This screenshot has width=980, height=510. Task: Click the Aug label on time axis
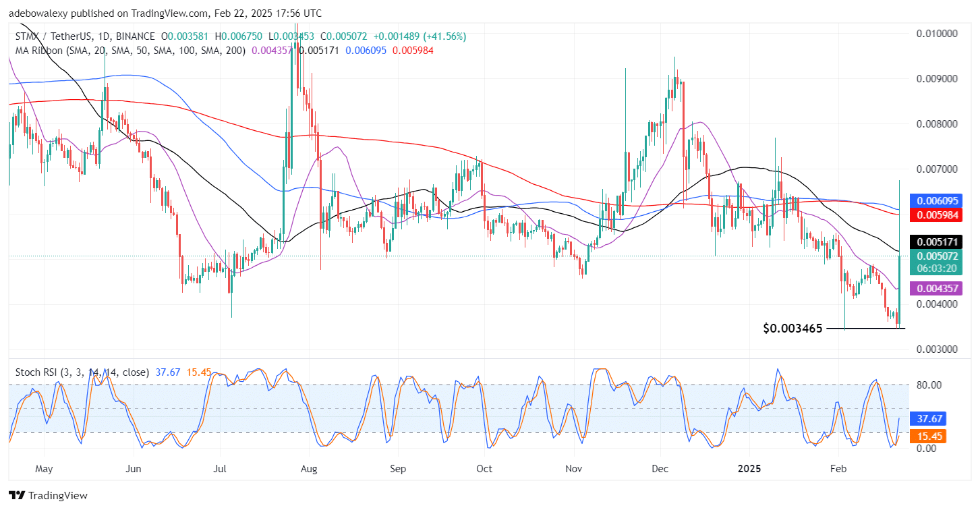click(x=308, y=468)
